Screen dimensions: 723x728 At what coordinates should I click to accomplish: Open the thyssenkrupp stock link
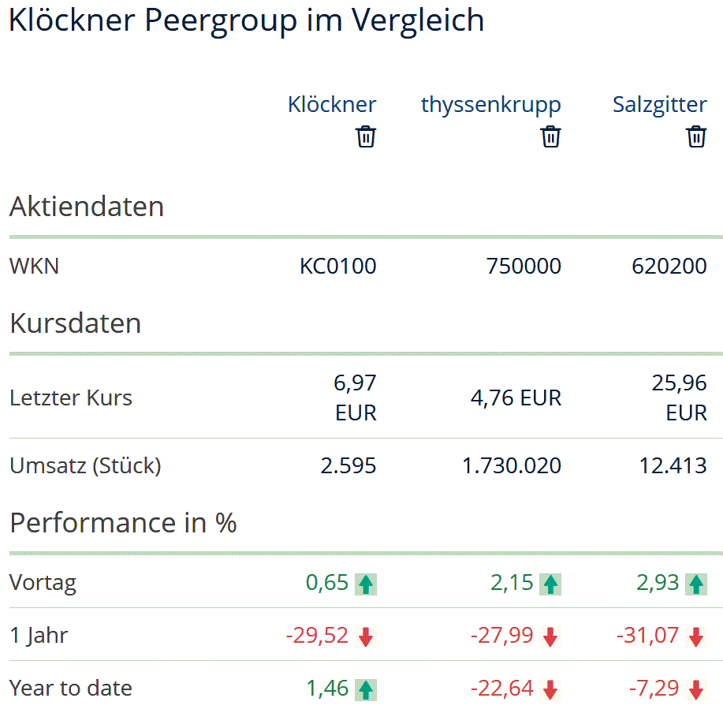(x=490, y=104)
